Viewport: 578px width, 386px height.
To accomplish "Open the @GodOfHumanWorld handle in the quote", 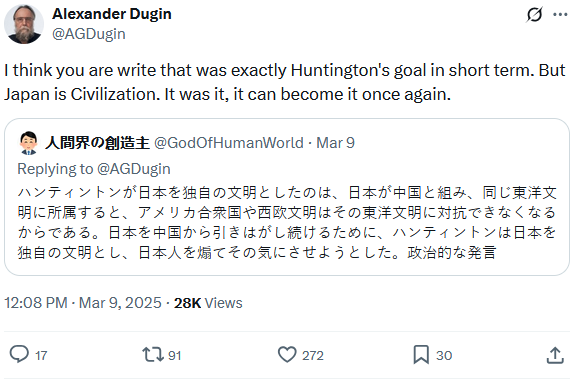I will [x=229, y=143].
